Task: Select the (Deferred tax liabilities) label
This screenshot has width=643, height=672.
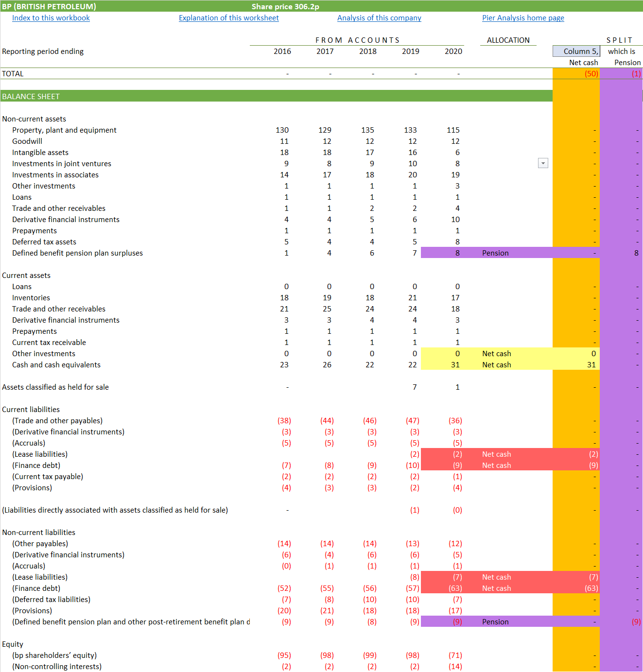Action: tap(52, 600)
